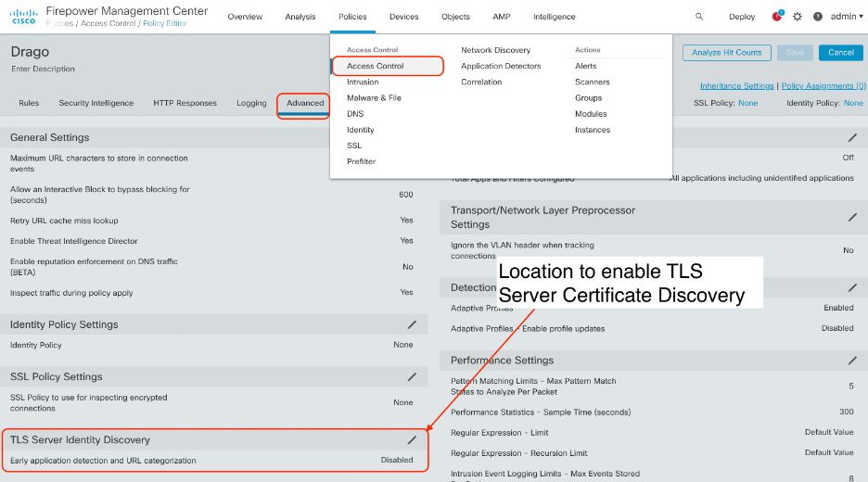
Task: Edit SSL Policy Settings with pencil icon
Action: pos(412,377)
